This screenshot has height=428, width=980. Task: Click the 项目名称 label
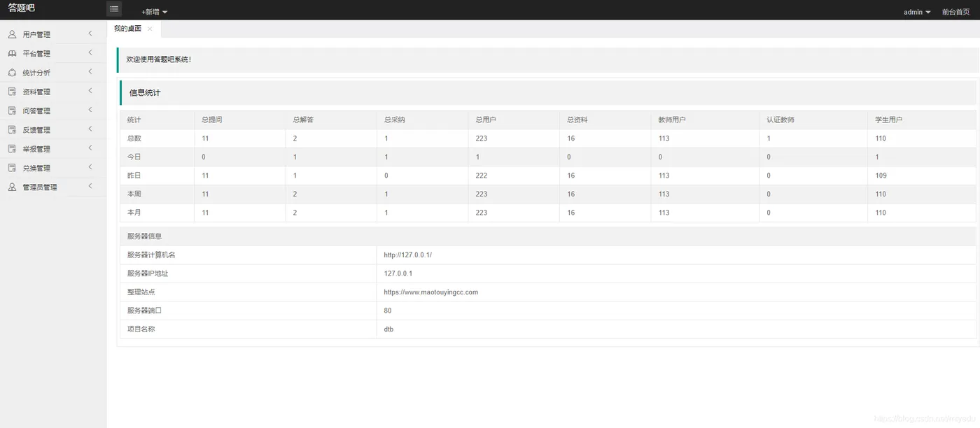pos(141,329)
